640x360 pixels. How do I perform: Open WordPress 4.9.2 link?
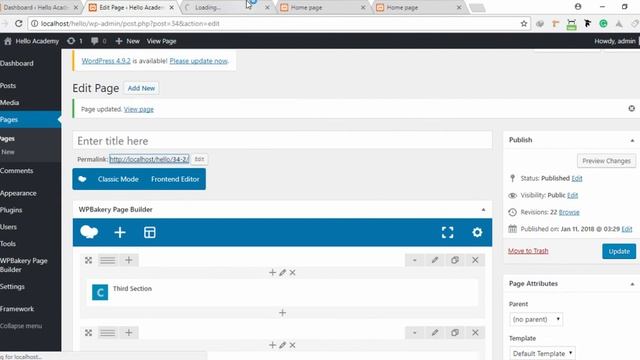106,61
